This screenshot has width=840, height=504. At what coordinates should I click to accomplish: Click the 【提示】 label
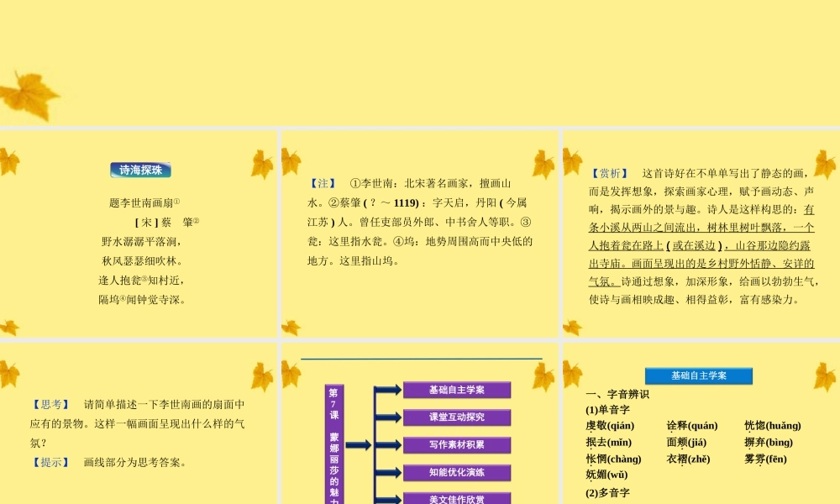(51, 462)
